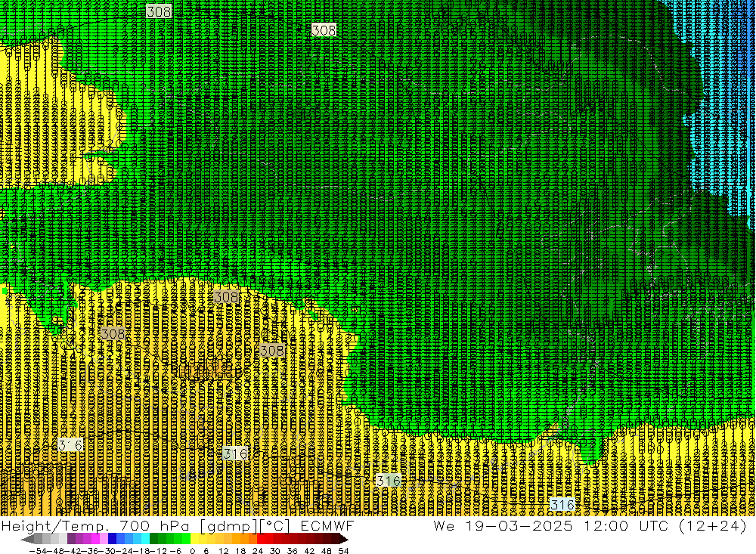This screenshot has height=554, width=756.
Task: Select the bright red swatch in the legend
Action: click(262, 539)
